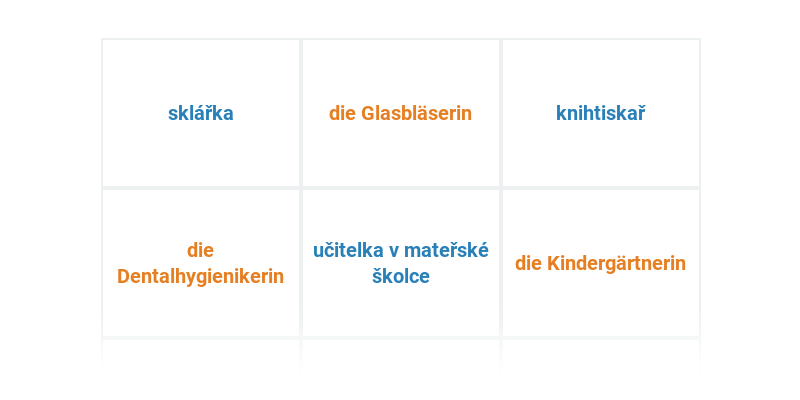
Task: Click the orange text die Kindergärtnerin
Action: coord(600,263)
